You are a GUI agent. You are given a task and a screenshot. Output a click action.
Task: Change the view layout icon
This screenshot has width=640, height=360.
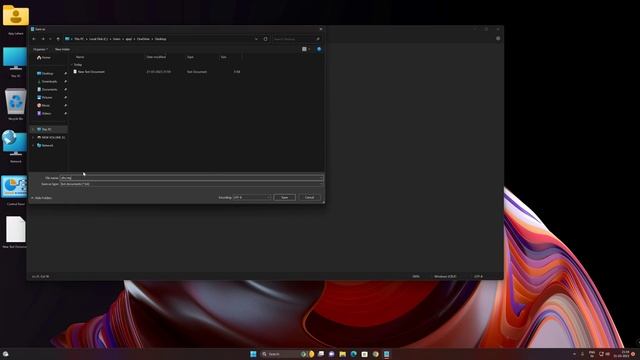pos(304,49)
